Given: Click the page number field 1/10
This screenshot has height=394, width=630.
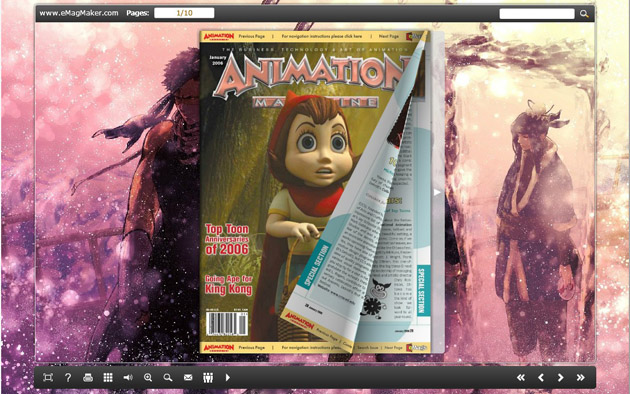Looking at the screenshot, I should pos(184,13).
